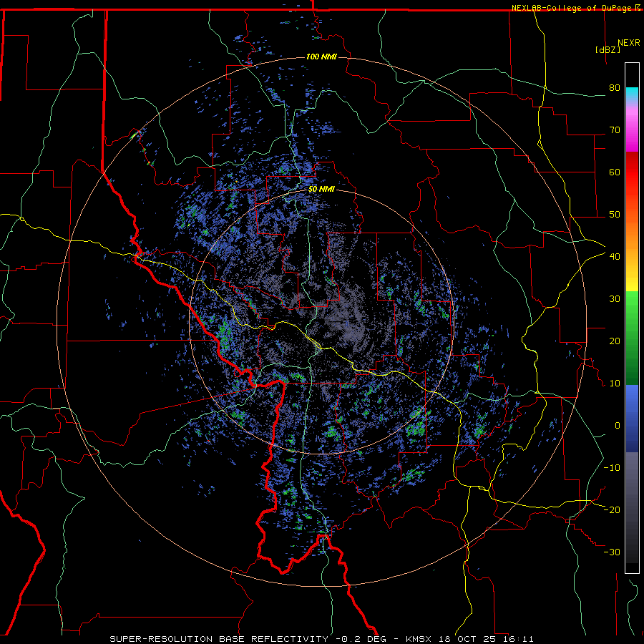This screenshot has height=644, width=644.
Task: Select the 20 value on the dBZ scale
Action: click(x=615, y=341)
